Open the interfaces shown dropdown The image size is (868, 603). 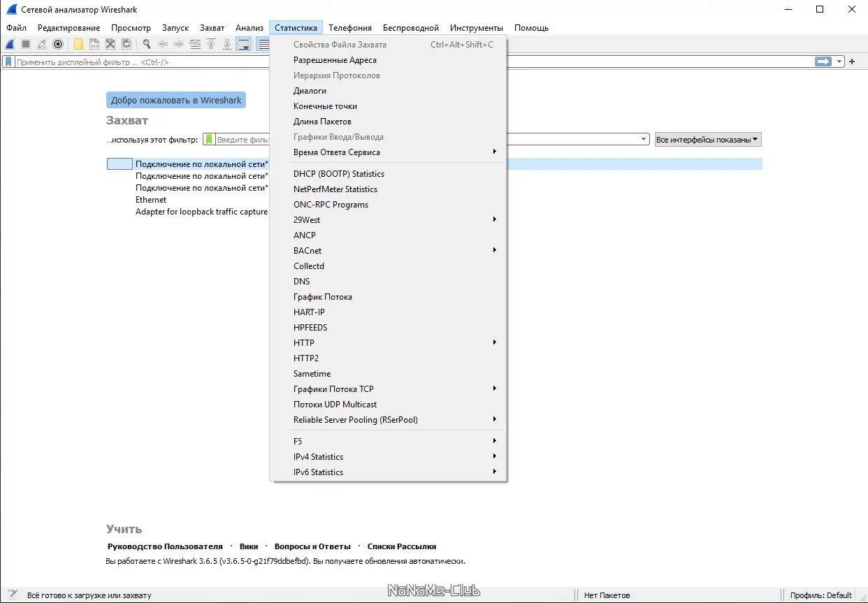tap(707, 140)
